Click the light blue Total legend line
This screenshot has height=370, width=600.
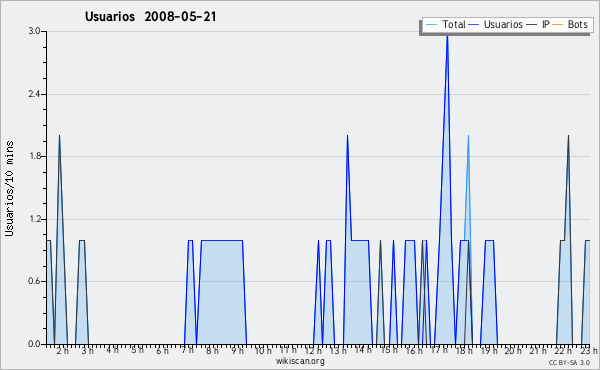point(431,25)
